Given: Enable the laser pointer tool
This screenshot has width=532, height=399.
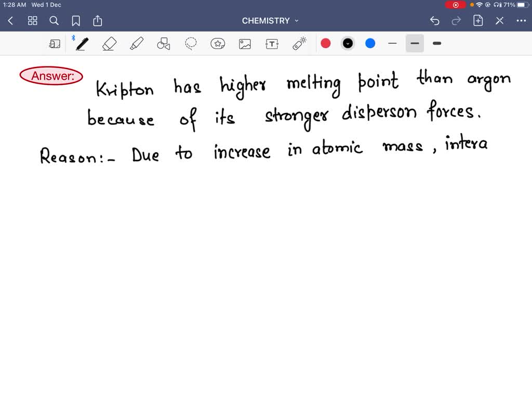Looking at the screenshot, I should tap(299, 43).
